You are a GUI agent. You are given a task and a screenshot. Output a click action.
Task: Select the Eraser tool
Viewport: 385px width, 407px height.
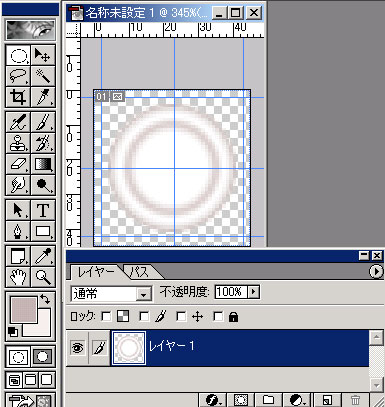18,164
